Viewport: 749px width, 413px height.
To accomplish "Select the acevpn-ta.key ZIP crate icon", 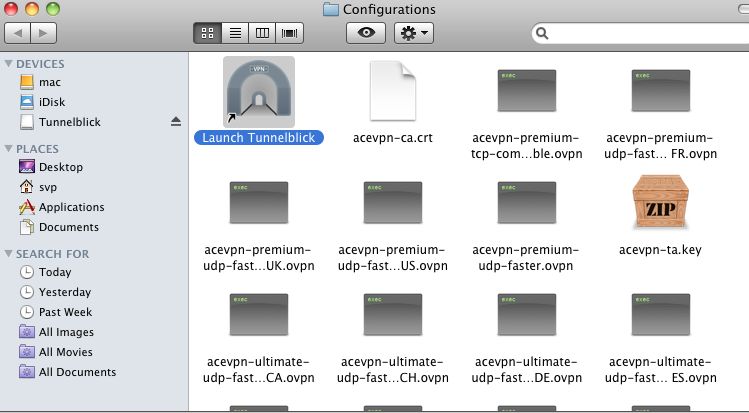I will 661,201.
